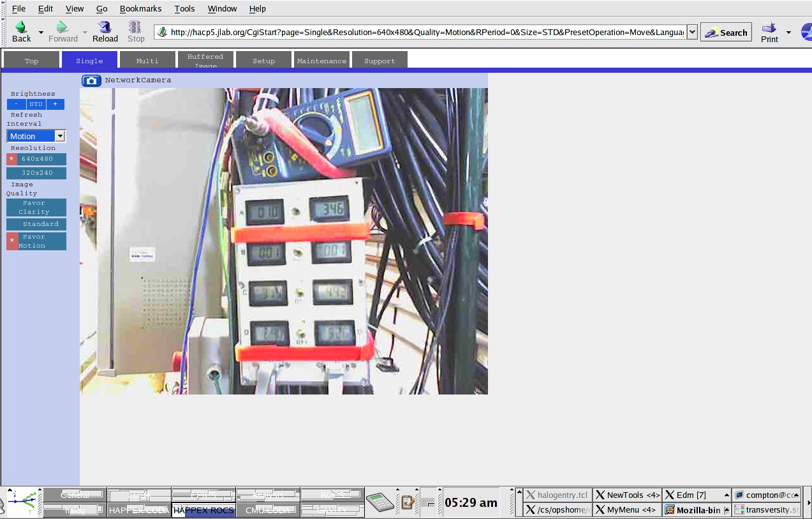
Task: Open the Forward history dropdown arrow
Action: (85, 32)
